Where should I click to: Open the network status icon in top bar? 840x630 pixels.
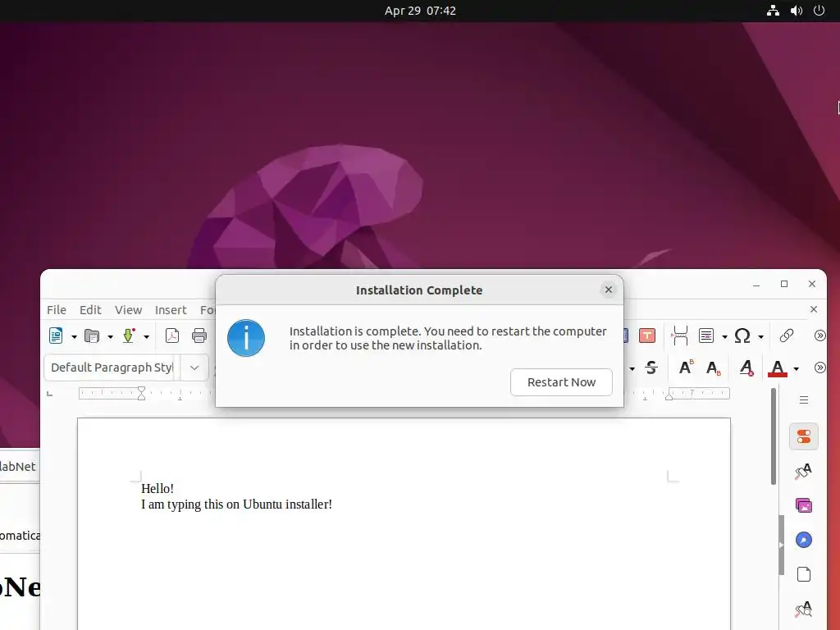773,11
